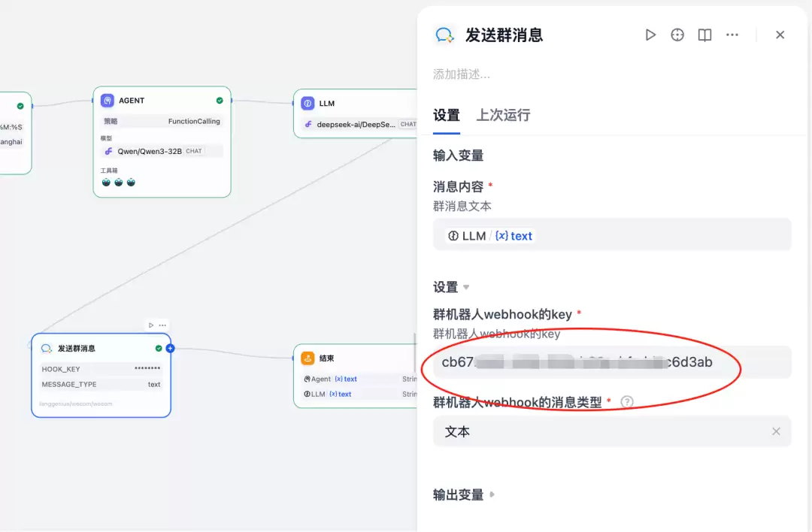
Task: Open the panel's three-dot more menu
Action: click(732, 35)
